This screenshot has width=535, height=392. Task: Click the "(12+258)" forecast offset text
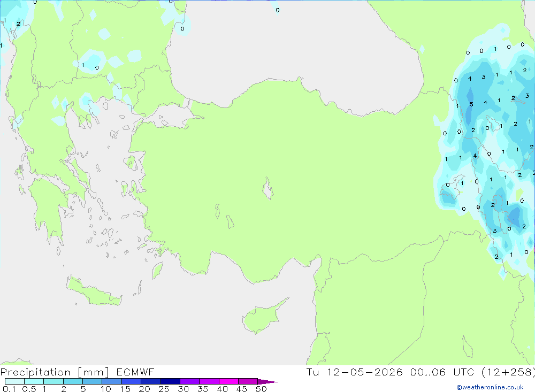coord(508,372)
